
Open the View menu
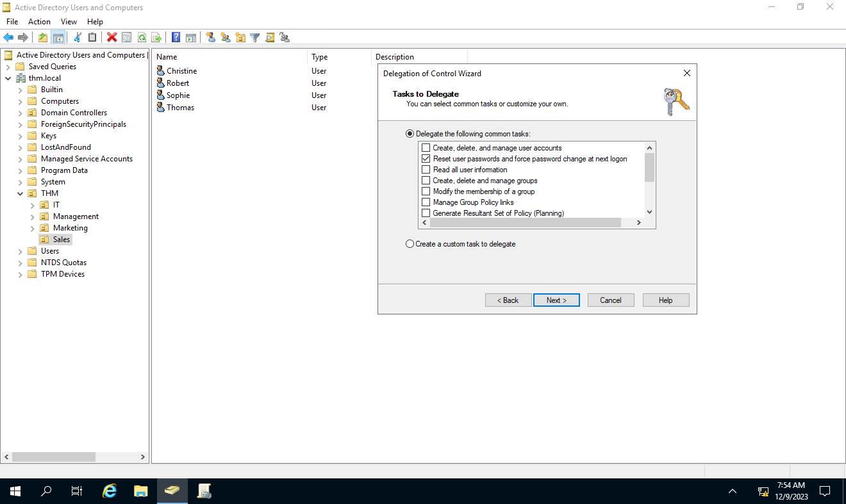coord(69,22)
